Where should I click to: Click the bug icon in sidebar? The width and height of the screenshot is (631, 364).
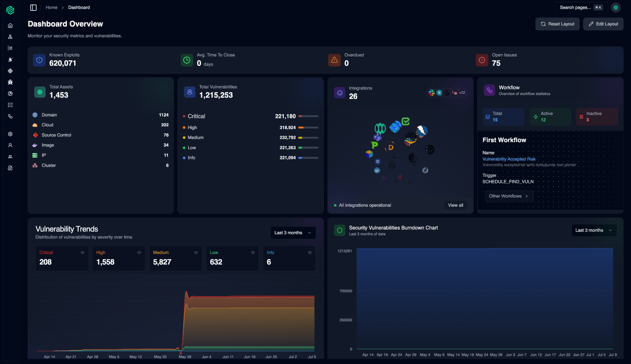pos(10,82)
